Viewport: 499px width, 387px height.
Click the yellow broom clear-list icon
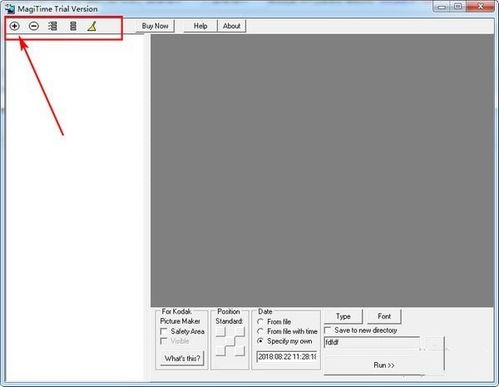coord(92,26)
